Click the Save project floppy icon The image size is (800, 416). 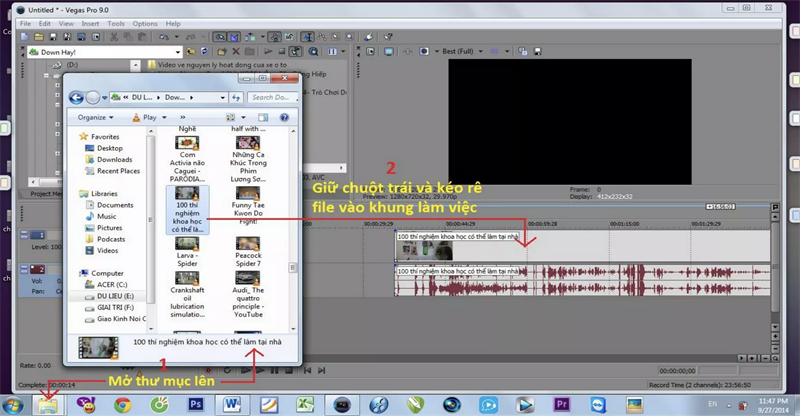click(x=53, y=37)
